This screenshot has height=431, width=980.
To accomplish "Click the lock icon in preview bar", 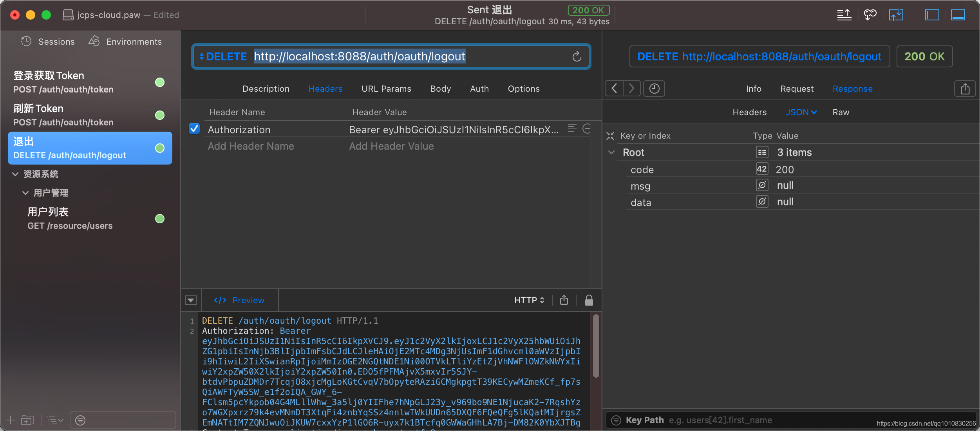I will pos(589,300).
